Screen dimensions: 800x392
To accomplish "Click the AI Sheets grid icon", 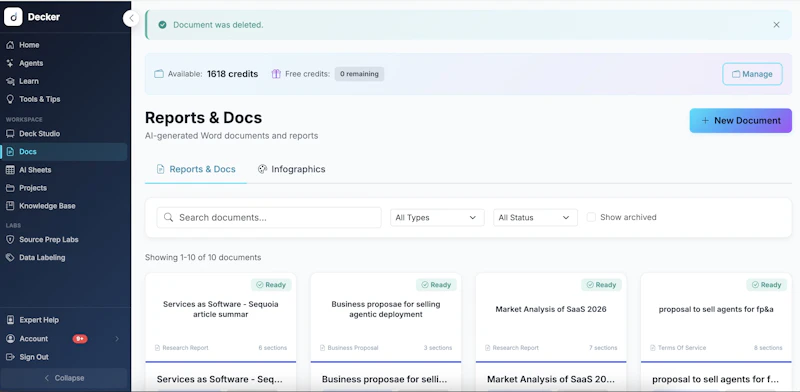I will click(x=10, y=170).
